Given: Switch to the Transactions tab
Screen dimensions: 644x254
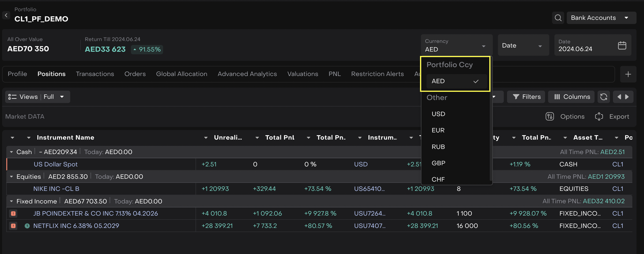Looking at the screenshot, I should tap(95, 74).
